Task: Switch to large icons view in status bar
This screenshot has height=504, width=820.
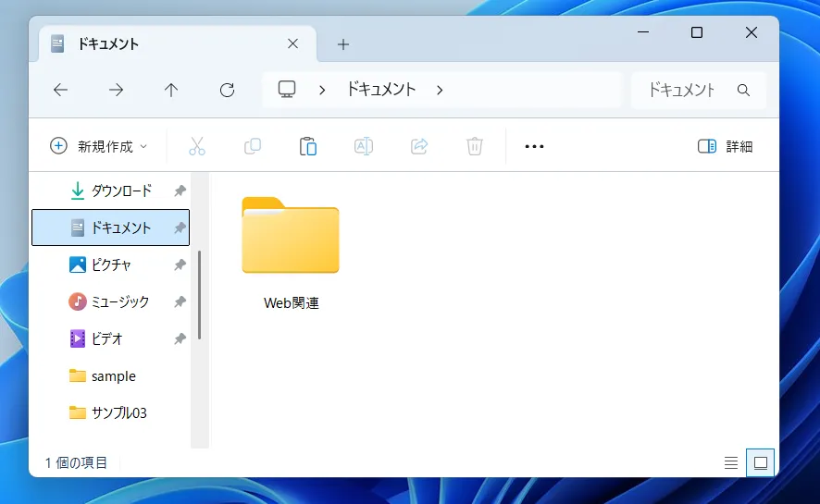Action: pos(761,462)
